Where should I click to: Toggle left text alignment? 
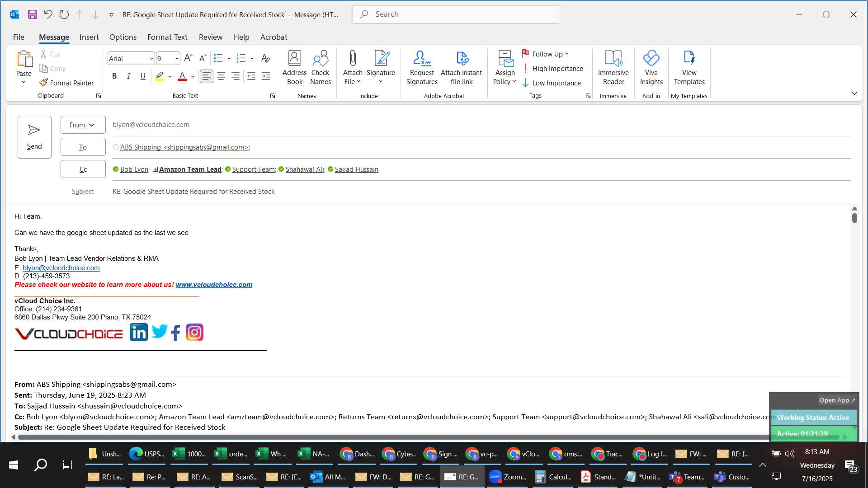(x=206, y=76)
